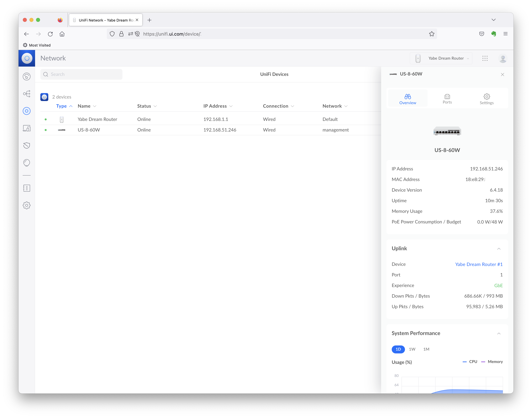Click the blue devices group icon

click(44, 97)
